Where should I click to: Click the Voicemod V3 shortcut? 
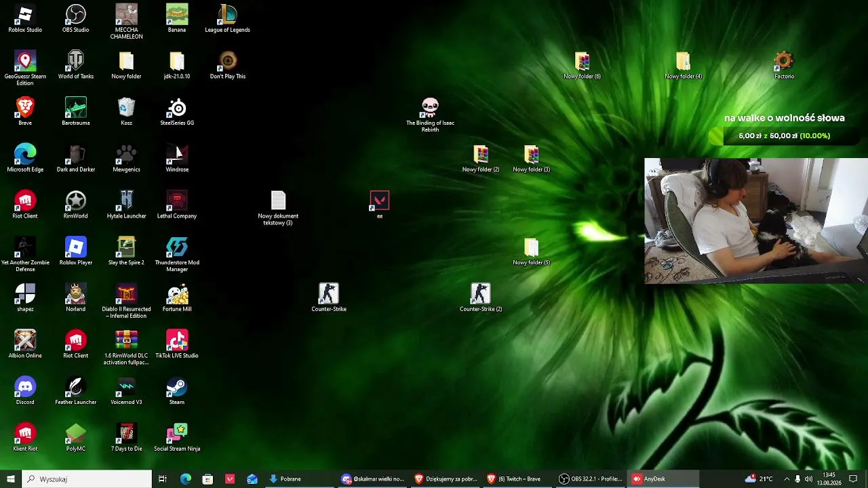tap(126, 391)
